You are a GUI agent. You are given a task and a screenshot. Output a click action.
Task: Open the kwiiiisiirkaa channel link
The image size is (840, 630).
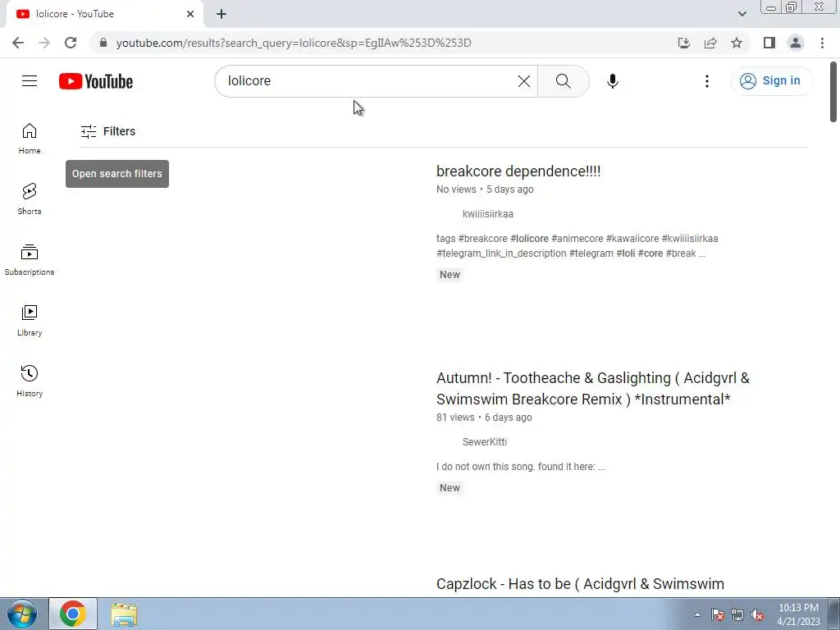[487, 214]
